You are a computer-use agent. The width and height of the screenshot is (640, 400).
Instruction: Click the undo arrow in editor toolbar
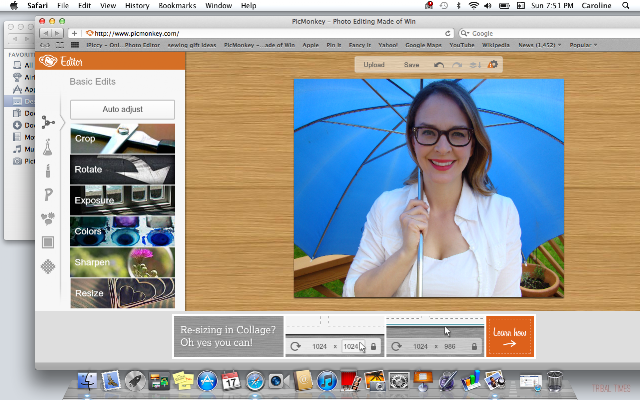point(439,64)
